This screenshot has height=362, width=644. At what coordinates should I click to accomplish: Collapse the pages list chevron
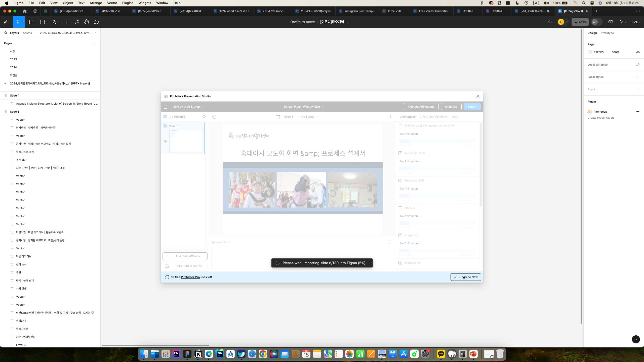tap(95, 33)
